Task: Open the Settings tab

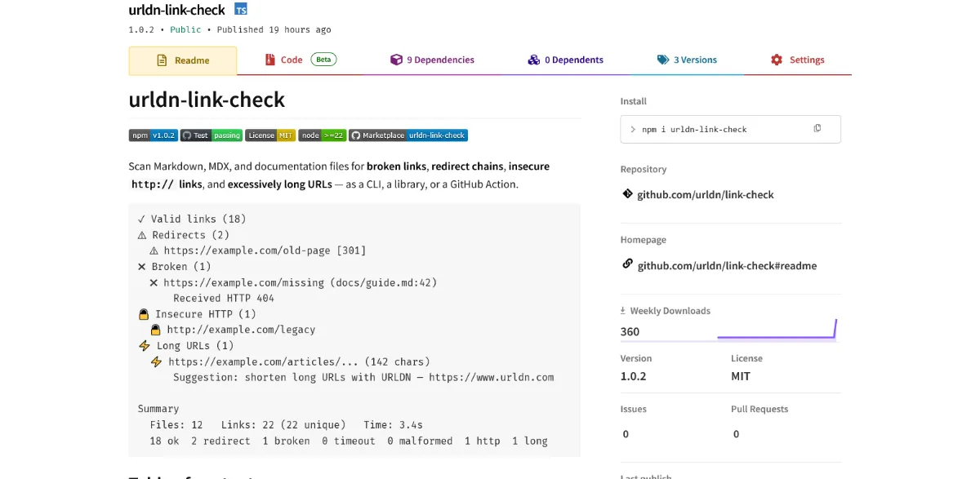Action: [x=798, y=60]
